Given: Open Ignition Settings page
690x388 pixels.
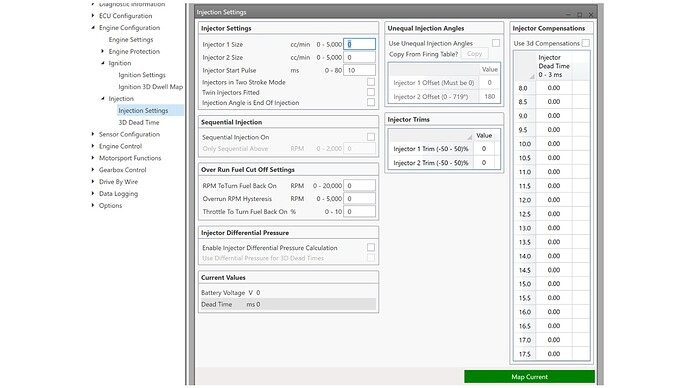Looking at the screenshot, I should pos(142,75).
